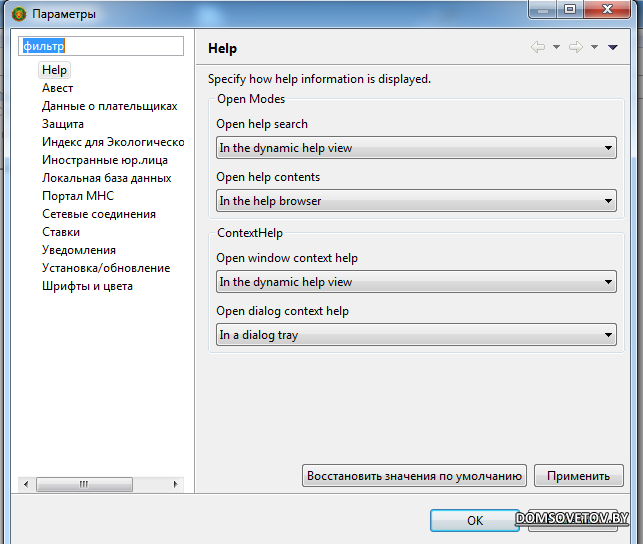
Task: Select Локальная база данных tree item
Action: tap(107, 178)
